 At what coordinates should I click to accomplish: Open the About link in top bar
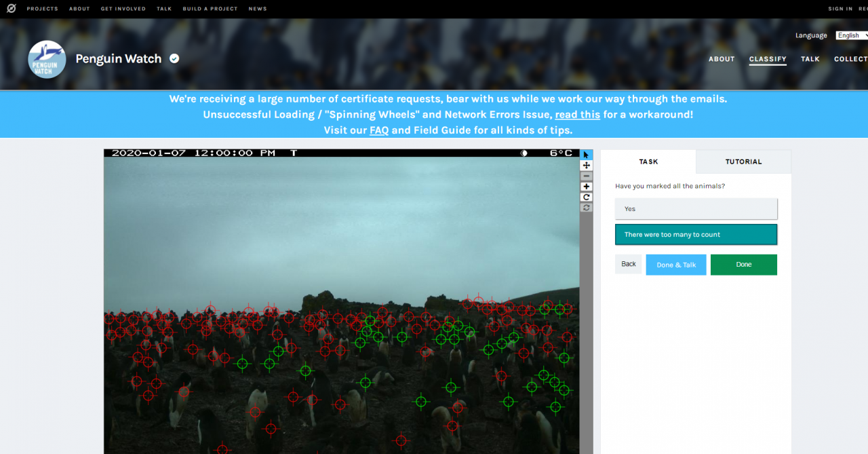pos(79,9)
